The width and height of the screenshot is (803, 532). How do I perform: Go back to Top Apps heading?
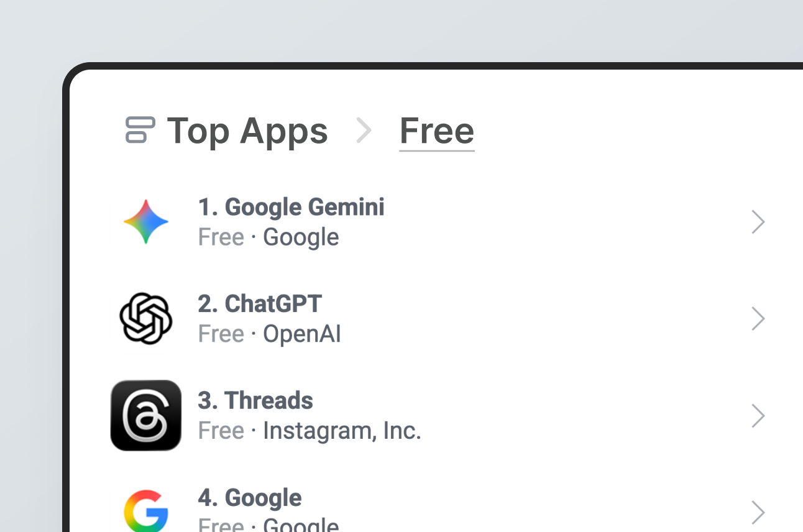click(247, 131)
